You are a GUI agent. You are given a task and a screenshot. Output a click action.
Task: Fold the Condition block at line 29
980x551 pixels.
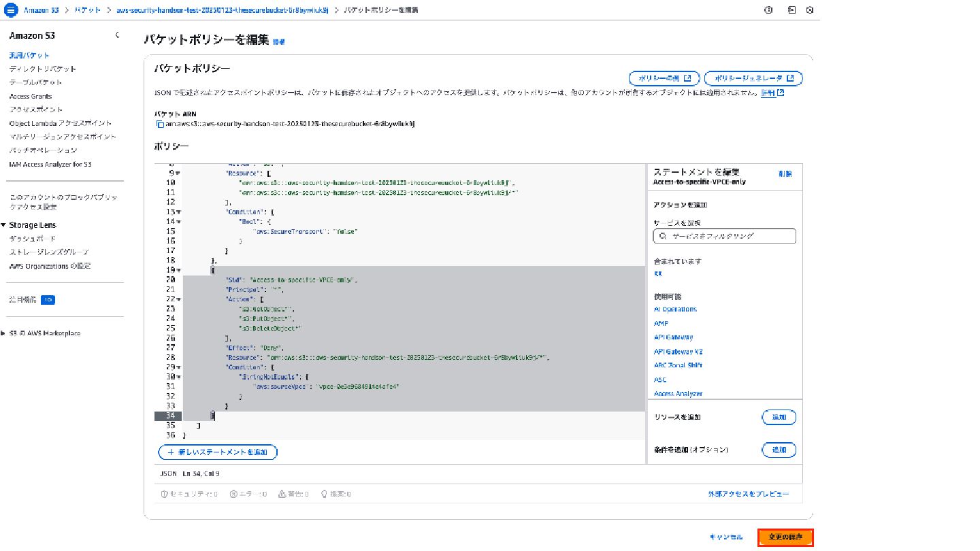pyautogui.click(x=178, y=367)
